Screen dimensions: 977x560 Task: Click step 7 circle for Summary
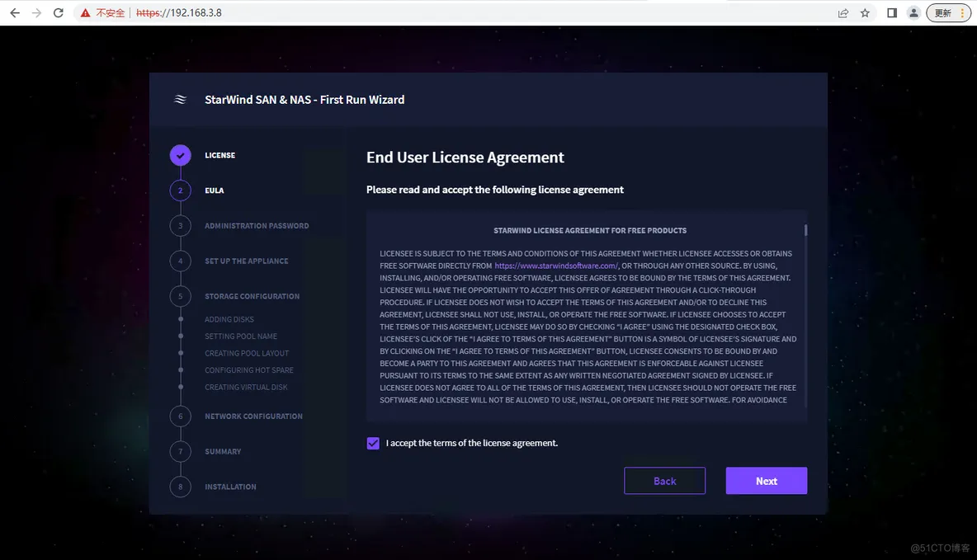coord(180,451)
